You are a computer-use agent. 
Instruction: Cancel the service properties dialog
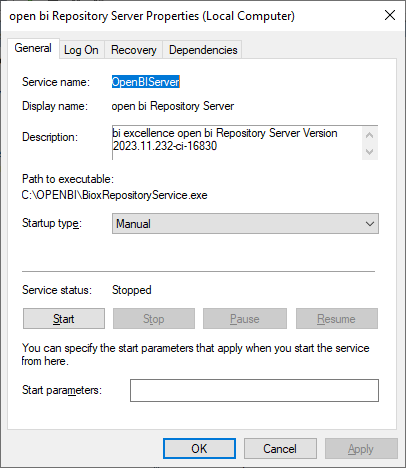(x=280, y=449)
